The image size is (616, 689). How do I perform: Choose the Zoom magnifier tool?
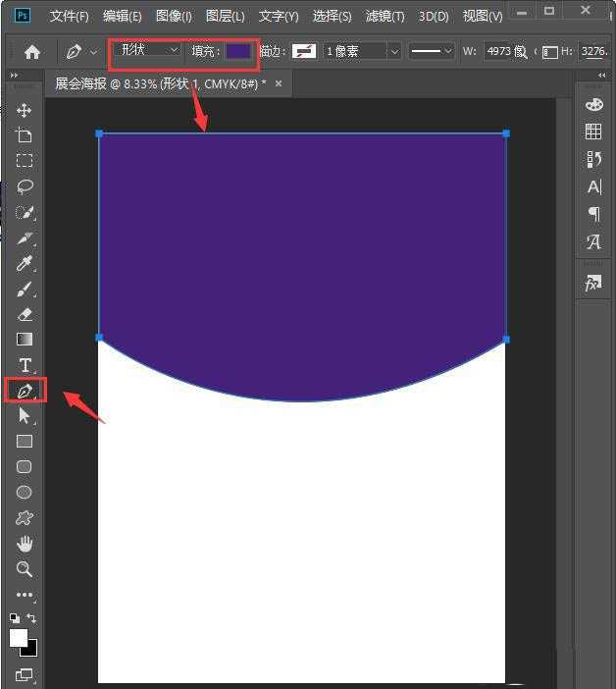click(25, 569)
